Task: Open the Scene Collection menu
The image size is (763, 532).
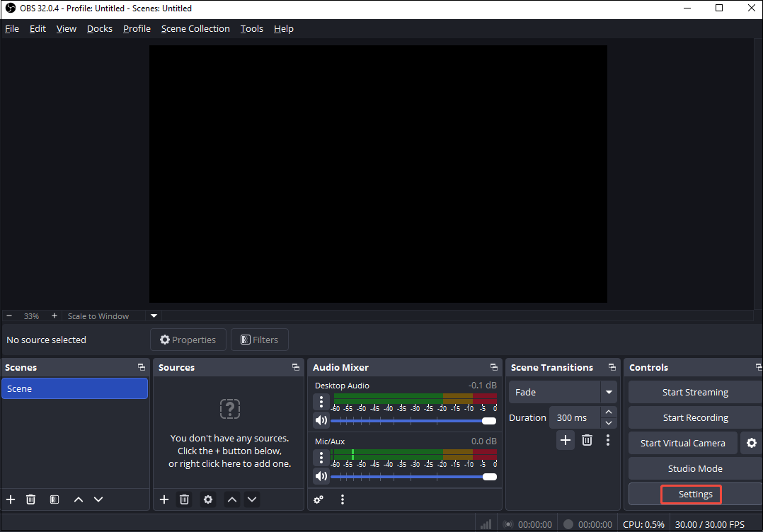Action: click(x=195, y=28)
